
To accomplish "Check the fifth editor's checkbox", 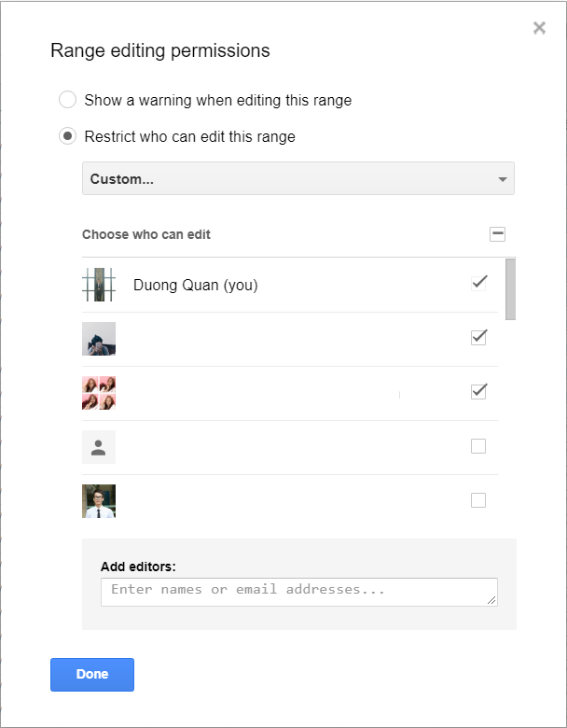I will pos(478,500).
